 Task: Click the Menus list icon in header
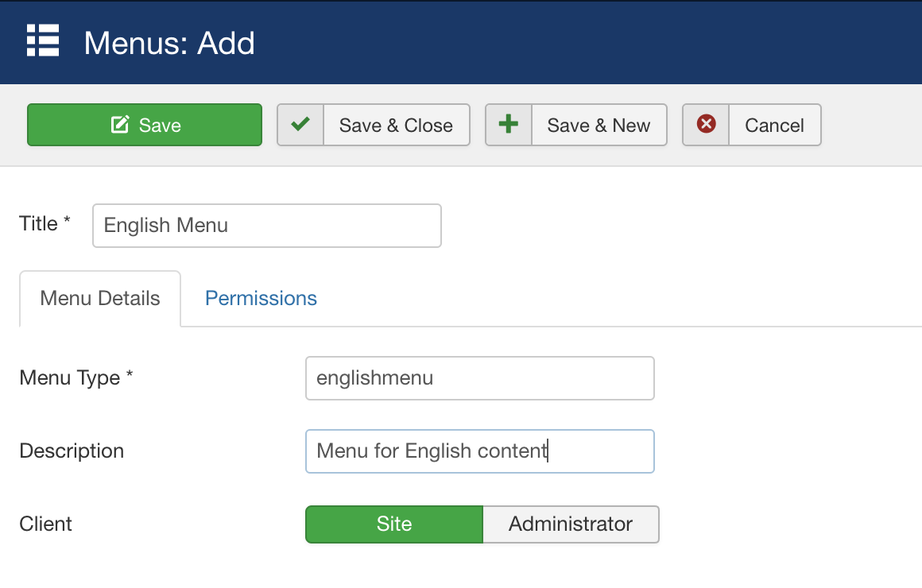click(x=43, y=41)
